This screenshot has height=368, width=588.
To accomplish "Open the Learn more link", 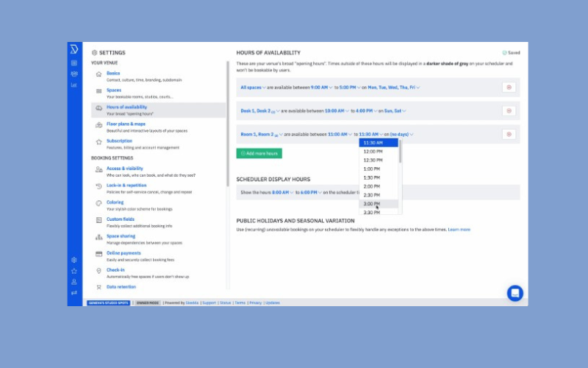I will (x=459, y=230).
